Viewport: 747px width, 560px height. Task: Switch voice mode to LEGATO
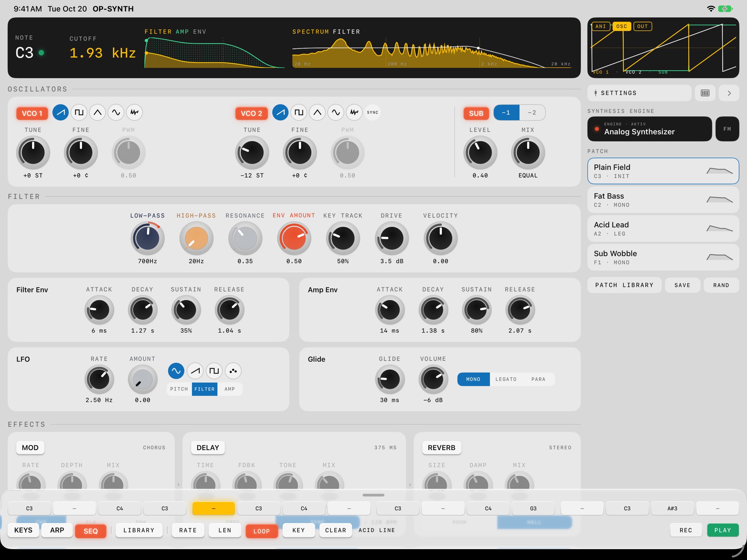[x=506, y=379]
